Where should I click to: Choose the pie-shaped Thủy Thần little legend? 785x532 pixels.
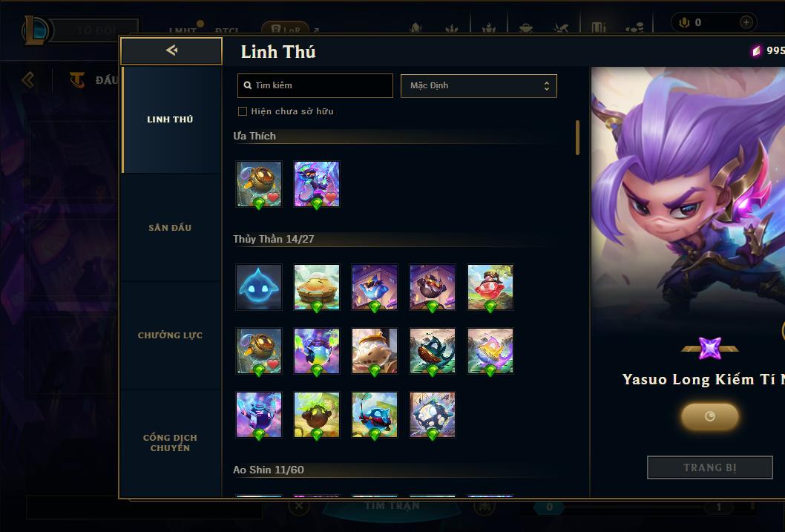pyautogui.click(x=316, y=287)
